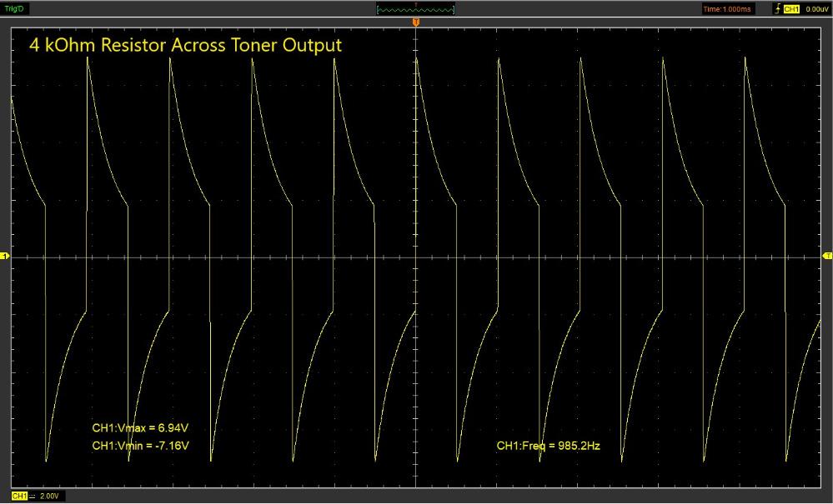Select the CH1 Freq = 985.2Hz measurement

(548, 446)
